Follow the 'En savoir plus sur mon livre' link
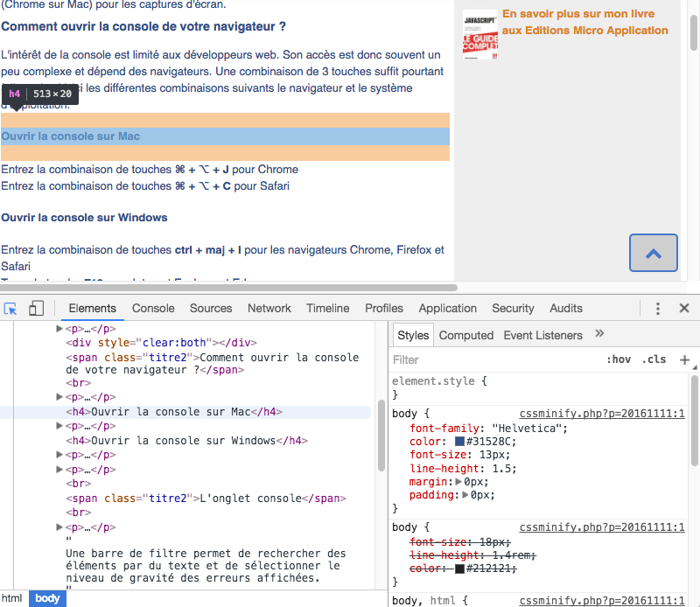 tap(584, 22)
